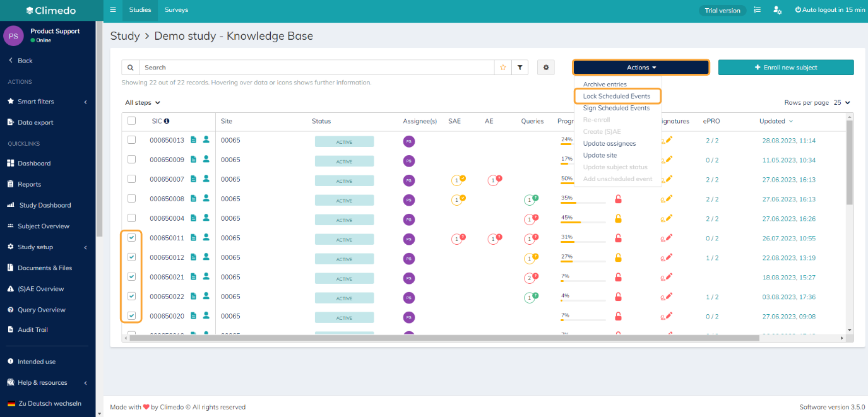Screen dimensions: 868x417
Task: Click signature pen icon for subject 000650011
Action: click(x=667, y=238)
